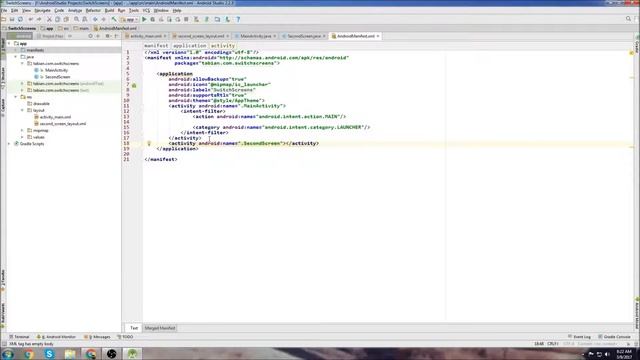Screen dimensions: 640x360
Task: Click the Android Studio taskbar icon
Action: [132, 354]
